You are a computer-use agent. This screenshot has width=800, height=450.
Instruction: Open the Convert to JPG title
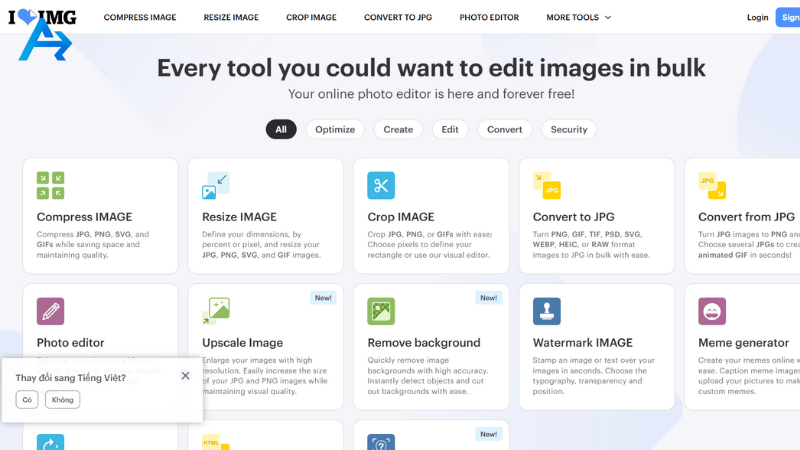pyautogui.click(x=573, y=217)
